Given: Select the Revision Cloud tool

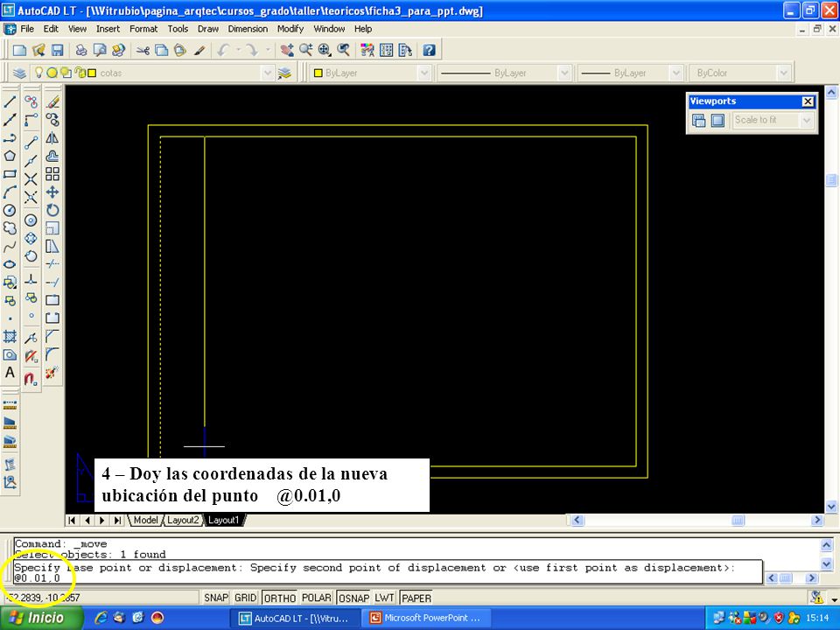Looking at the screenshot, I should [10, 228].
